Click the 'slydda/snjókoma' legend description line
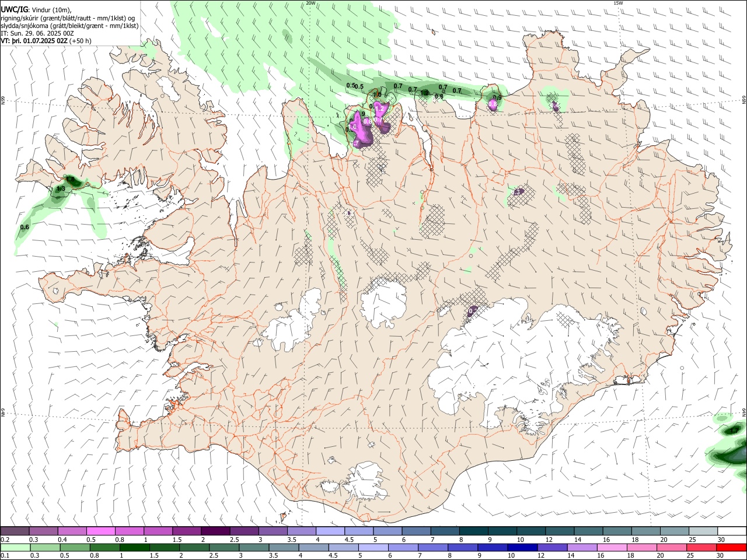The width and height of the screenshot is (747, 560). pyautogui.click(x=69, y=26)
